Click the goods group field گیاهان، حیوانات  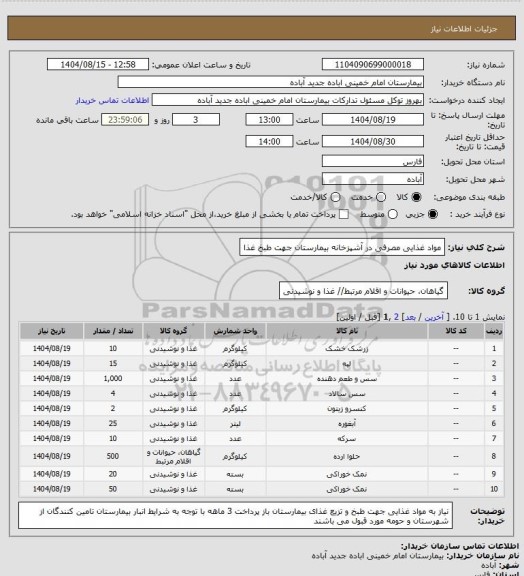click(363, 291)
